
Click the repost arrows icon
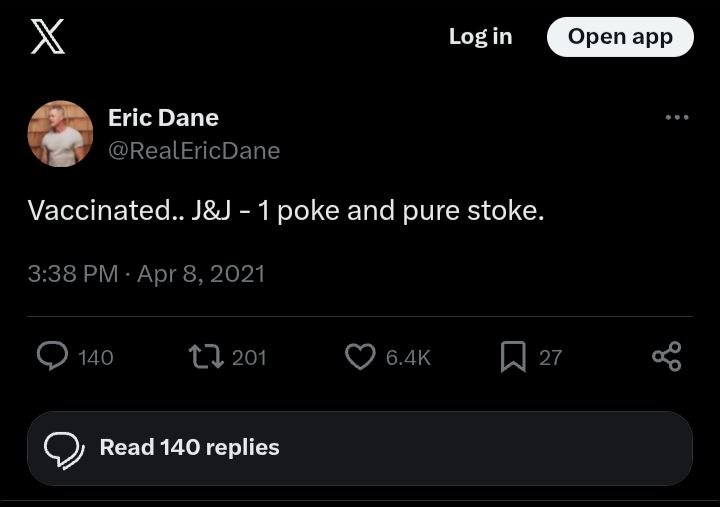tap(205, 357)
